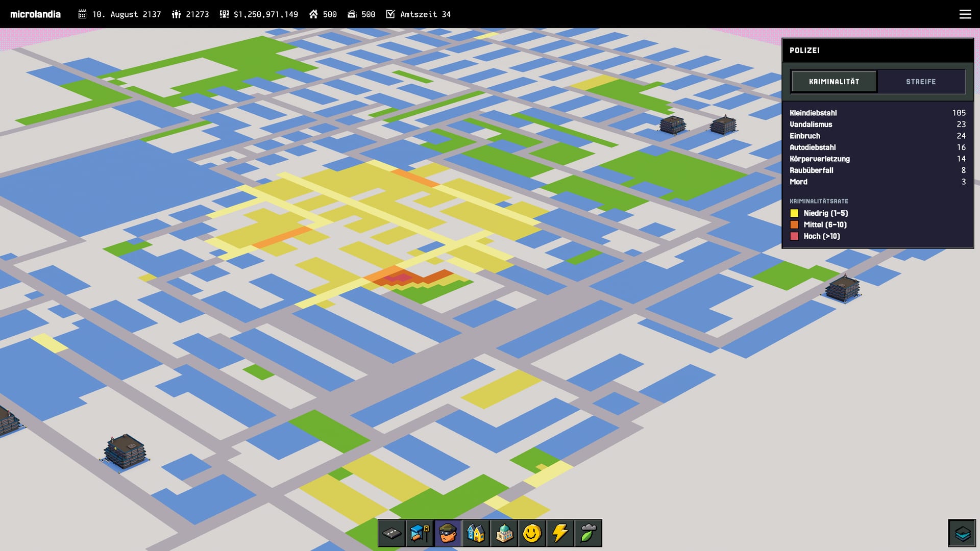Open the layers button in bottom-right corner
Viewport: 980px width, 551px height.
pyautogui.click(x=962, y=533)
